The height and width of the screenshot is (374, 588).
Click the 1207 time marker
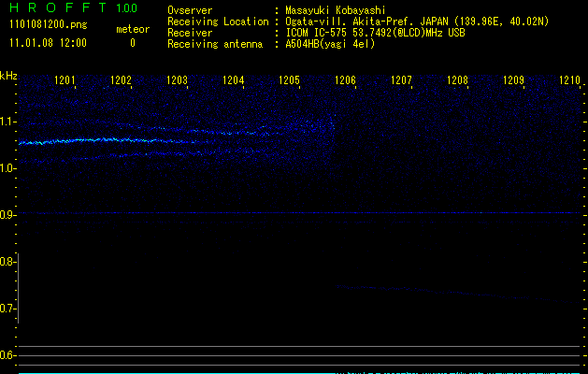[402, 80]
